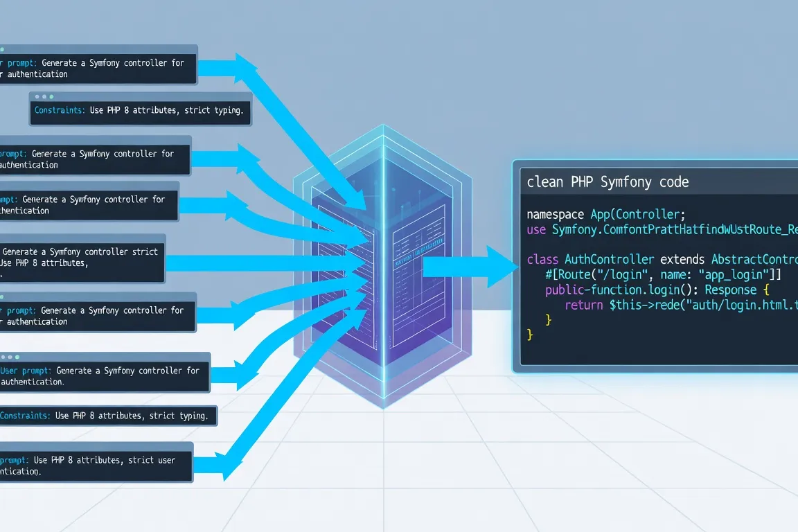Click the "Generate a Symfony controller strict" box
Screen dimensions: 798x532
(83, 258)
